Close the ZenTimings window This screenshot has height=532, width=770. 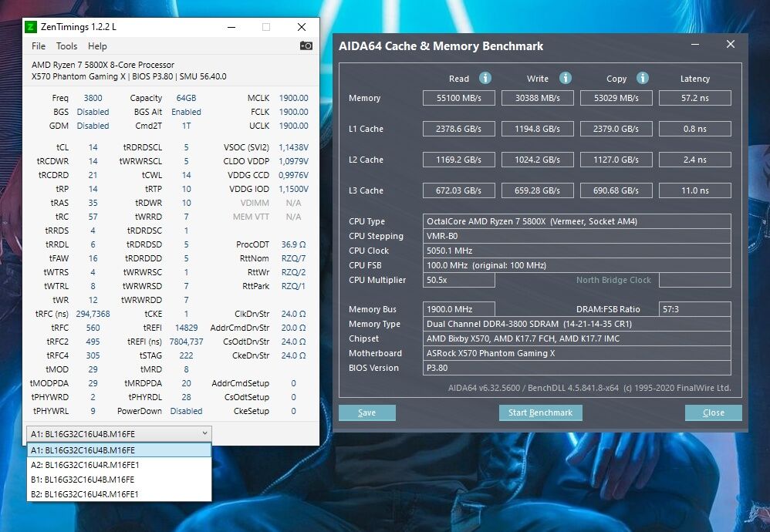tap(302, 27)
